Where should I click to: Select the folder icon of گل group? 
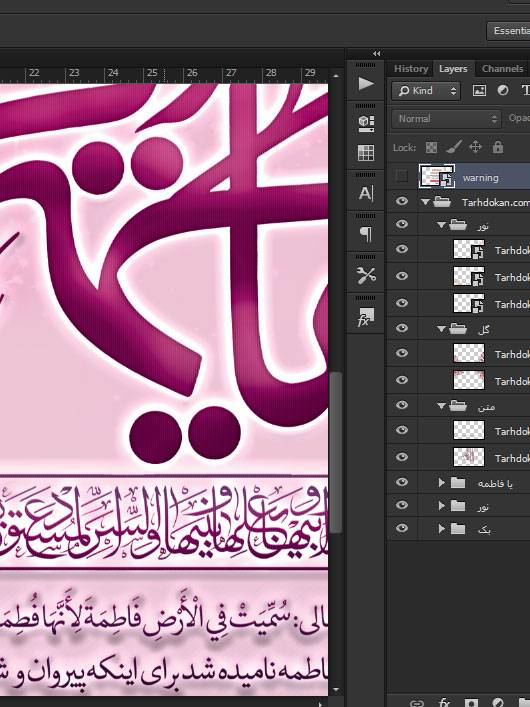(x=458, y=329)
